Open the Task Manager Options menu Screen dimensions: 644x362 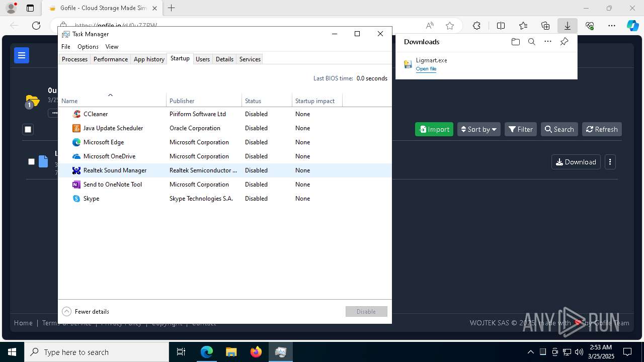click(88, 46)
